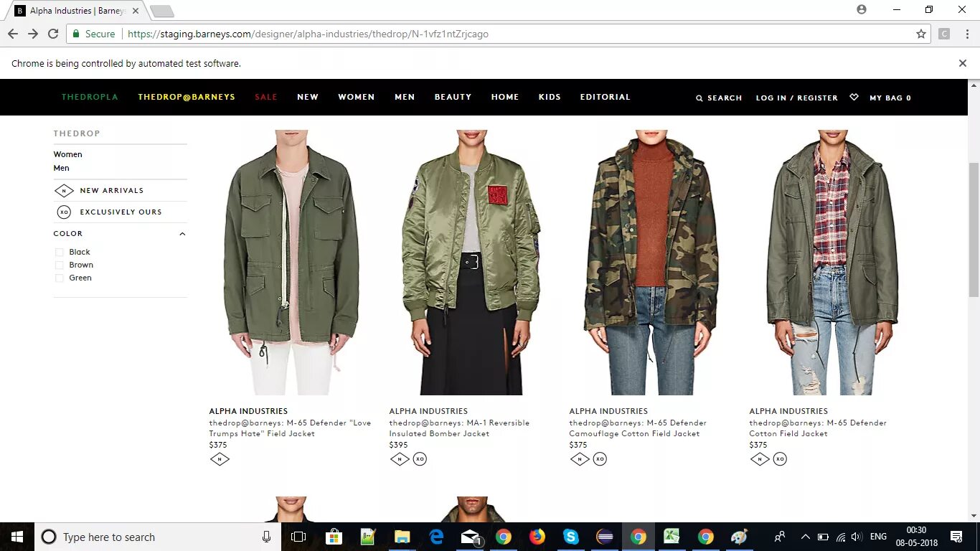Screen dimensions: 980x551
Task: Open the Kids menu
Action: click(x=550, y=97)
